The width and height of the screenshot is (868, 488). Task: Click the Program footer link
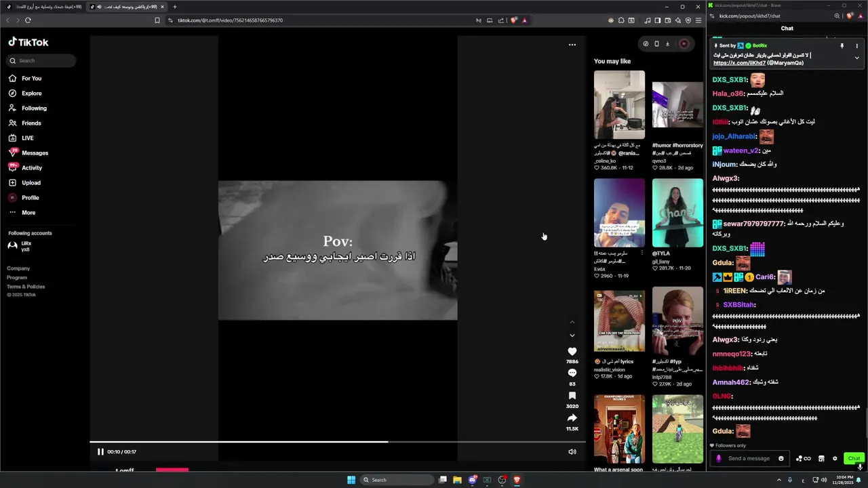coord(17,277)
